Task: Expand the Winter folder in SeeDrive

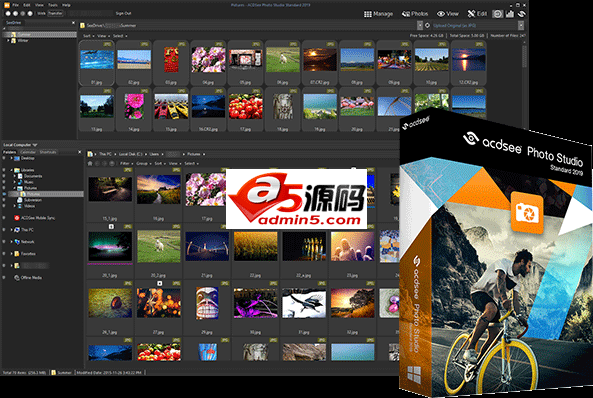Action: 8,40
